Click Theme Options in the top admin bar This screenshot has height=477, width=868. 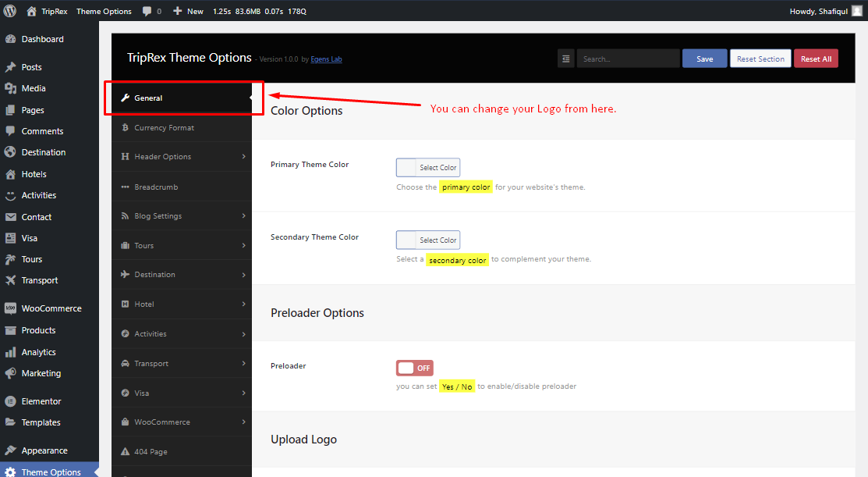(x=104, y=11)
